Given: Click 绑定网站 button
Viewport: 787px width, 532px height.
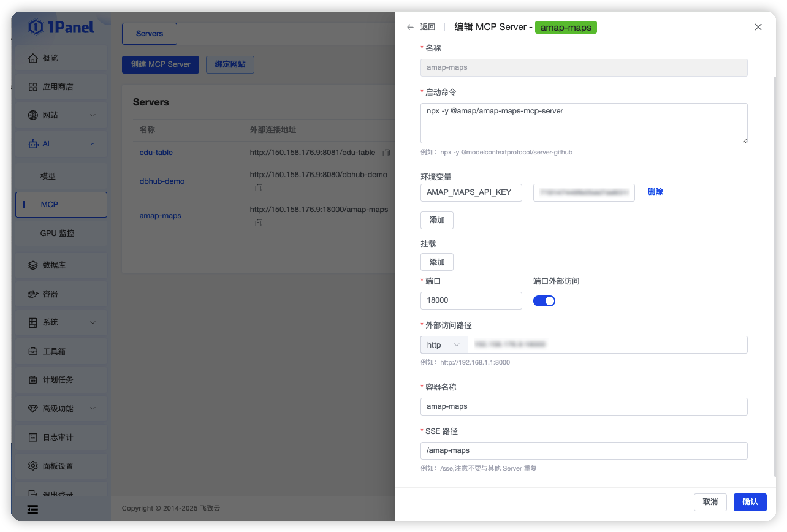Looking at the screenshot, I should pos(230,64).
